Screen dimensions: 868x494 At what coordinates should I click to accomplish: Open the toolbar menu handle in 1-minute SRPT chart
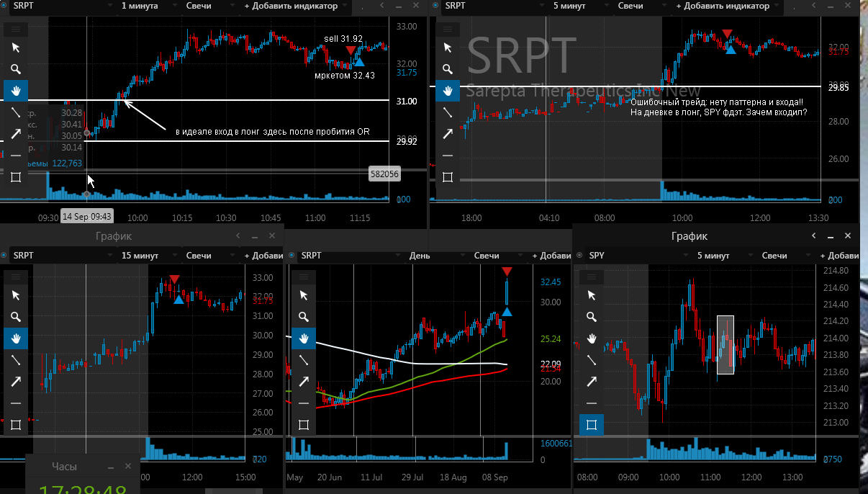(x=16, y=30)
